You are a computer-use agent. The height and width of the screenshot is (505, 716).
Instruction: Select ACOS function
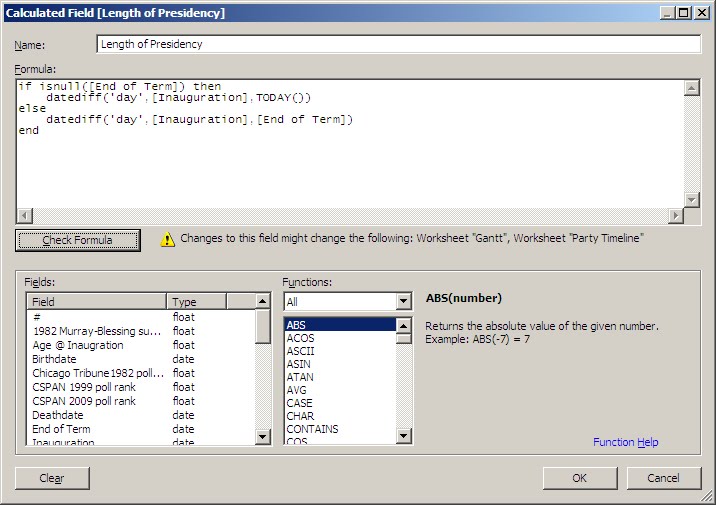[x=340, y=338]
